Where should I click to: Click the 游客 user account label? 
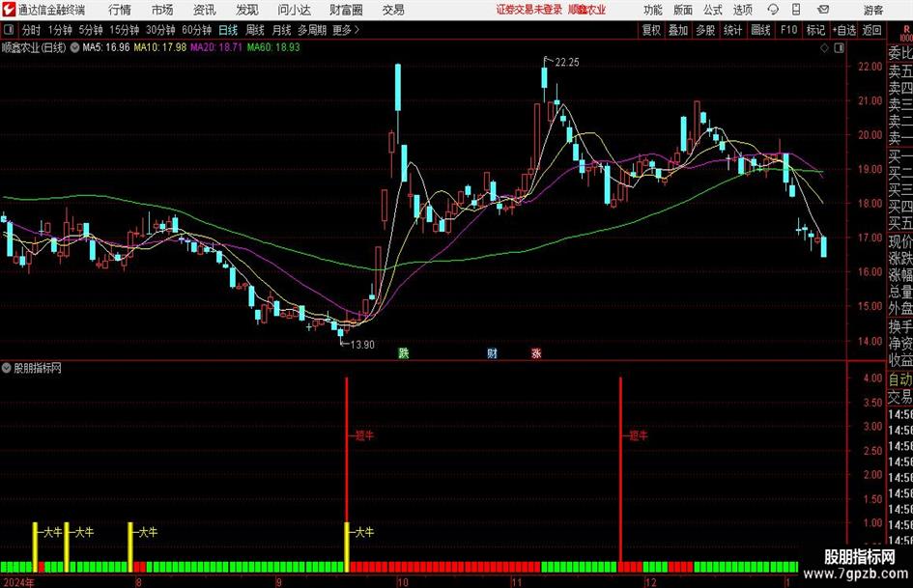(x=873, y=10)
